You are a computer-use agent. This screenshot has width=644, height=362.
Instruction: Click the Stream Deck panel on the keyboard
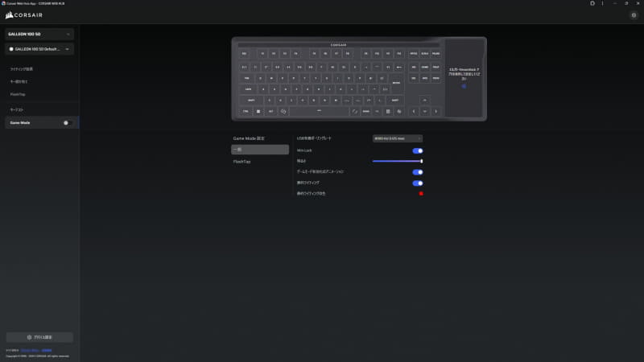pos(464,78)
